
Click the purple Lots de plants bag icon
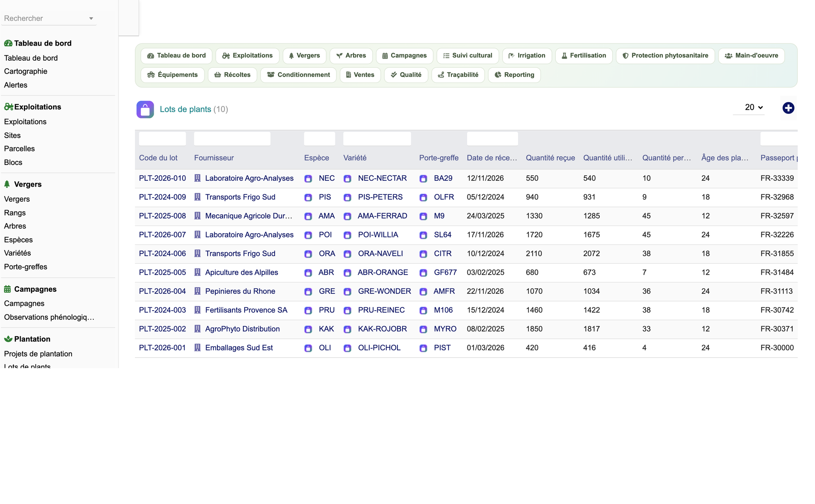pos(145,110)
